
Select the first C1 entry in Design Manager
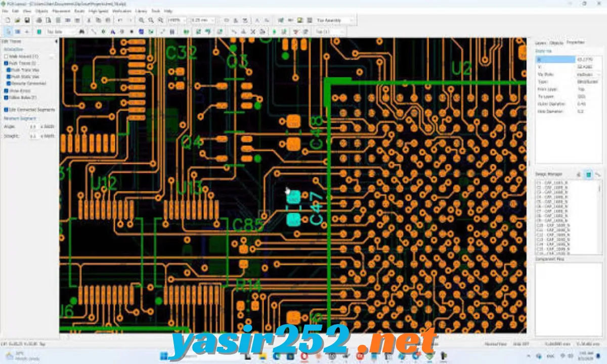[552, 183]
